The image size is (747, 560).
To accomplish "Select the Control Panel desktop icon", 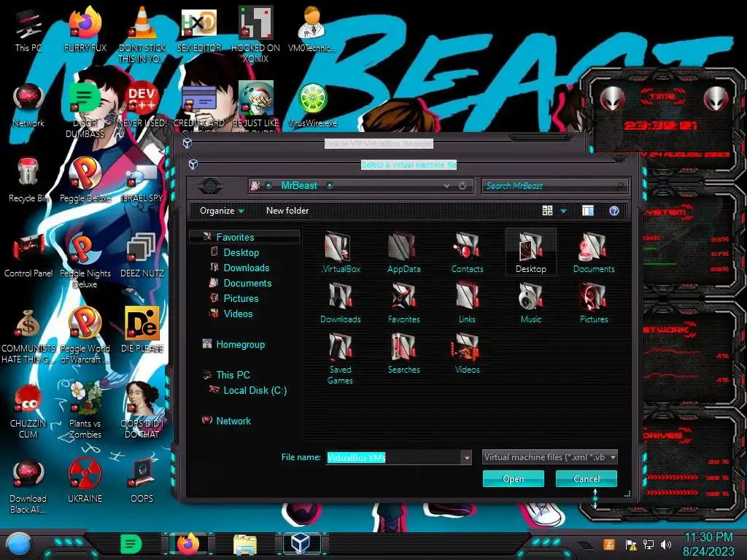I will [28, 255].
